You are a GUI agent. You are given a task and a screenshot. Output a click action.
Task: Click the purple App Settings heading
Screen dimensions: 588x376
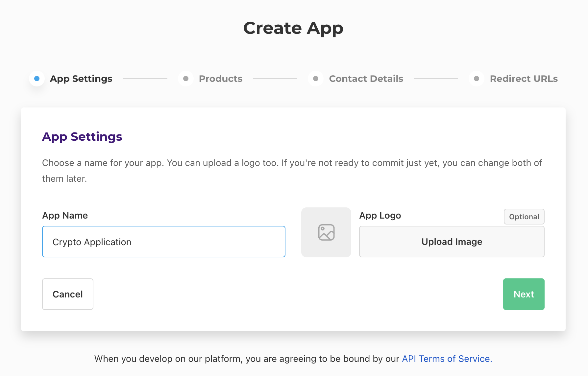[x=82, y=136]
